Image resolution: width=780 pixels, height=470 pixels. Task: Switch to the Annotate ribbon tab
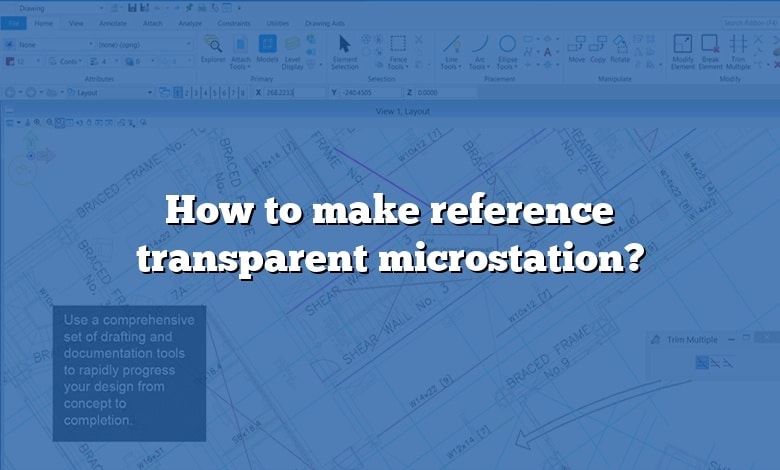(x=113, y=23)
